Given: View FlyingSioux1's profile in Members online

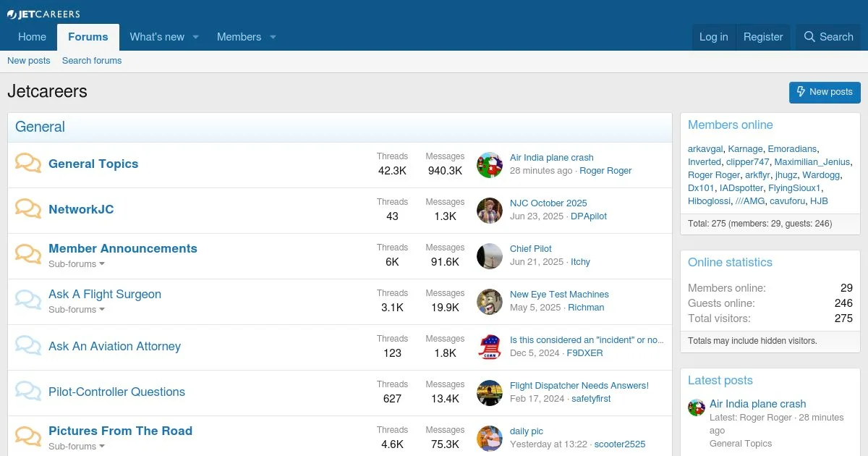Looking at the screenshot, I should click(794, 188).
